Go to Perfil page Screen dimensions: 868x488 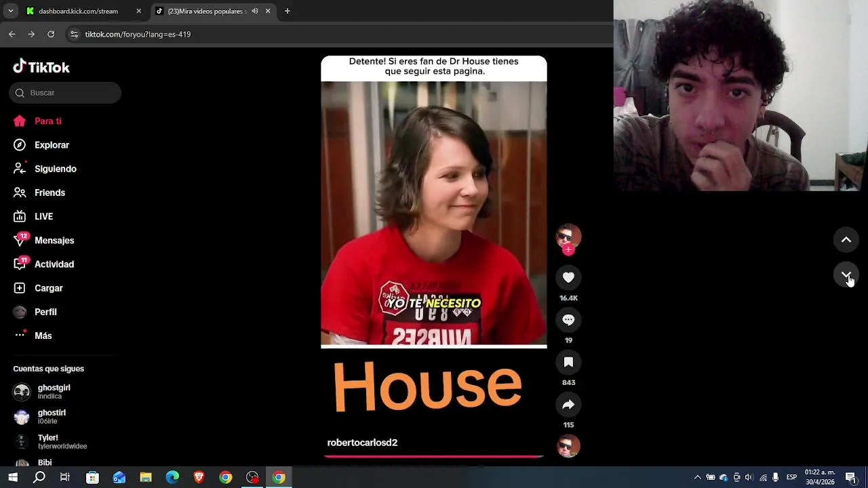[x=36, y=312]
